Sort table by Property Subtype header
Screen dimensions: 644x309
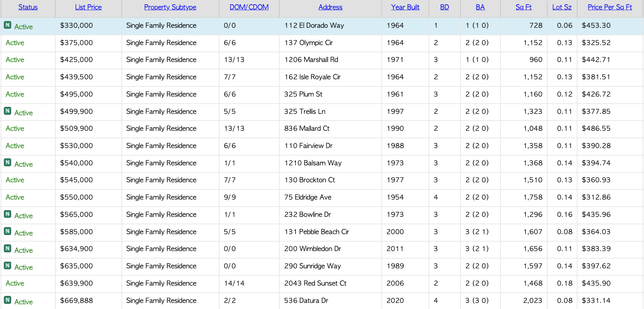pyautogui.click(x=170, y=7)
